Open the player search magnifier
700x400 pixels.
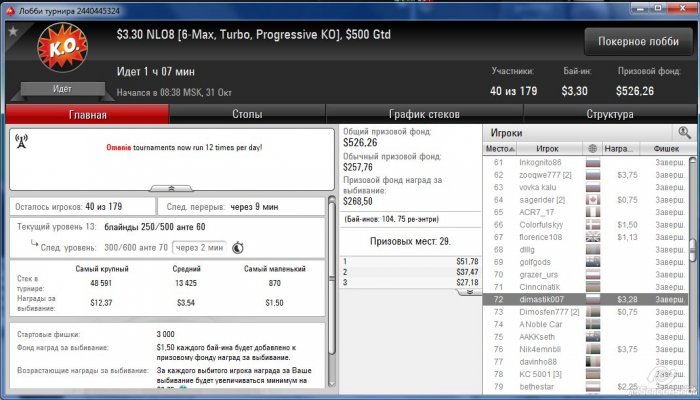684,132
